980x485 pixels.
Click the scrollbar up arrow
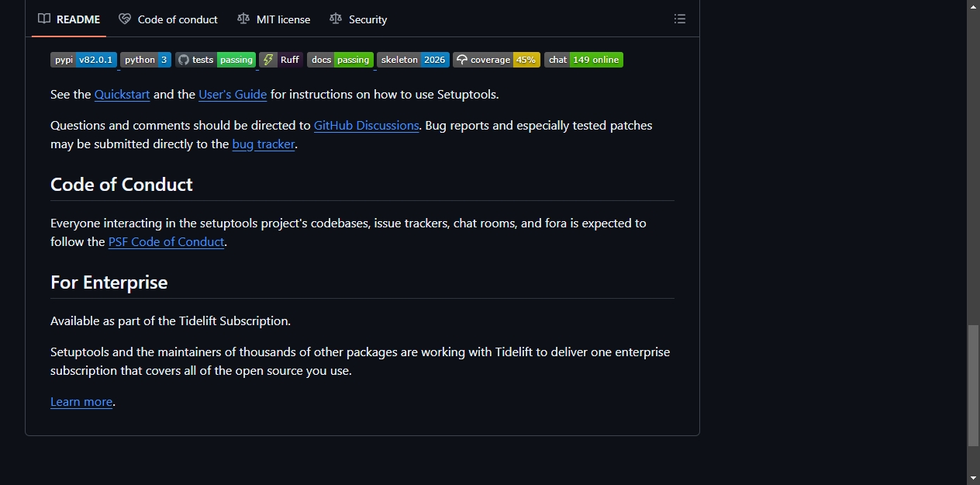[973, 6]
